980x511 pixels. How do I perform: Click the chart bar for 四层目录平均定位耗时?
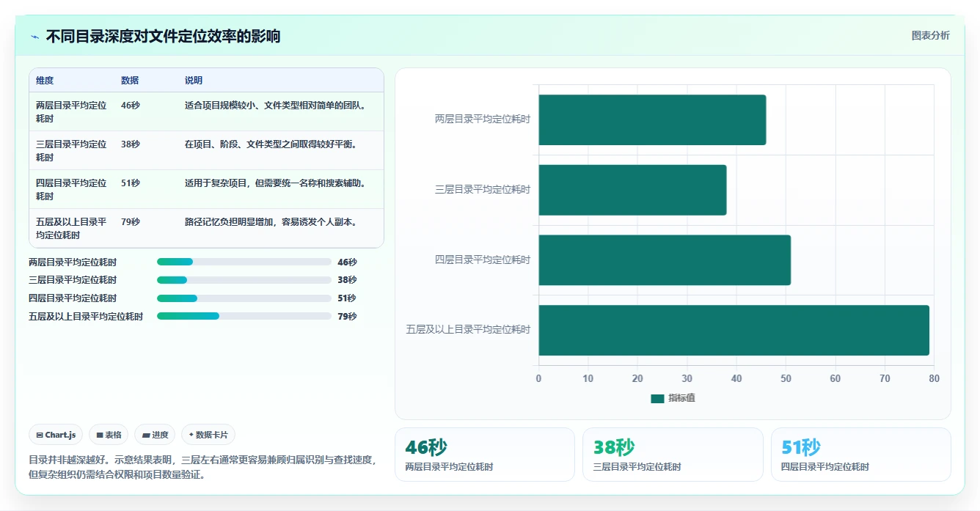point(665,260)
